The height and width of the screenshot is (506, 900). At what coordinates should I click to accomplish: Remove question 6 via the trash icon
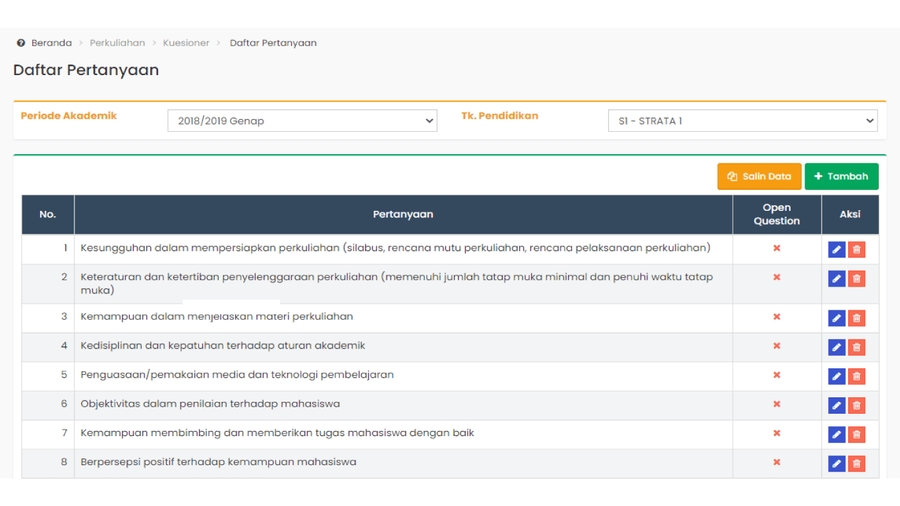(x=857, y=405)
